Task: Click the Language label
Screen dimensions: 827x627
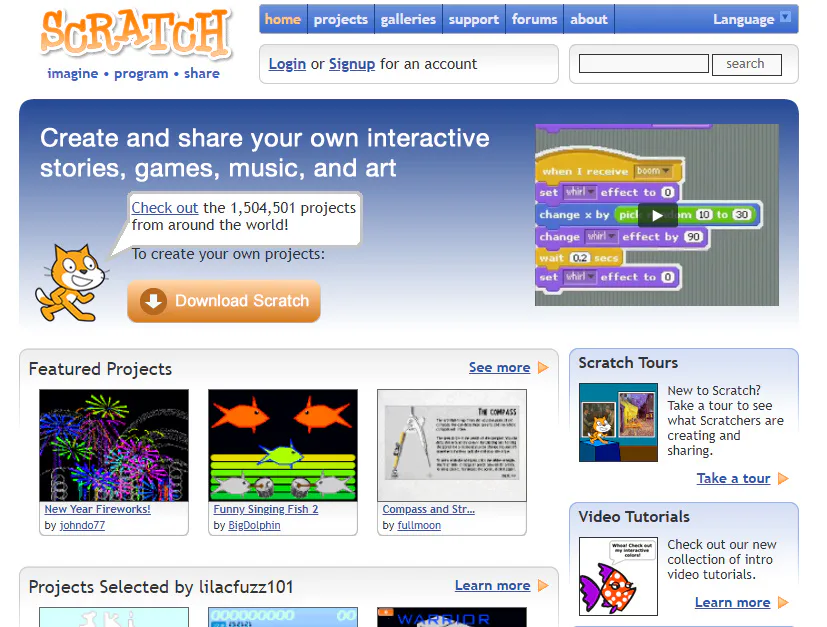Action: click(744, 20)
